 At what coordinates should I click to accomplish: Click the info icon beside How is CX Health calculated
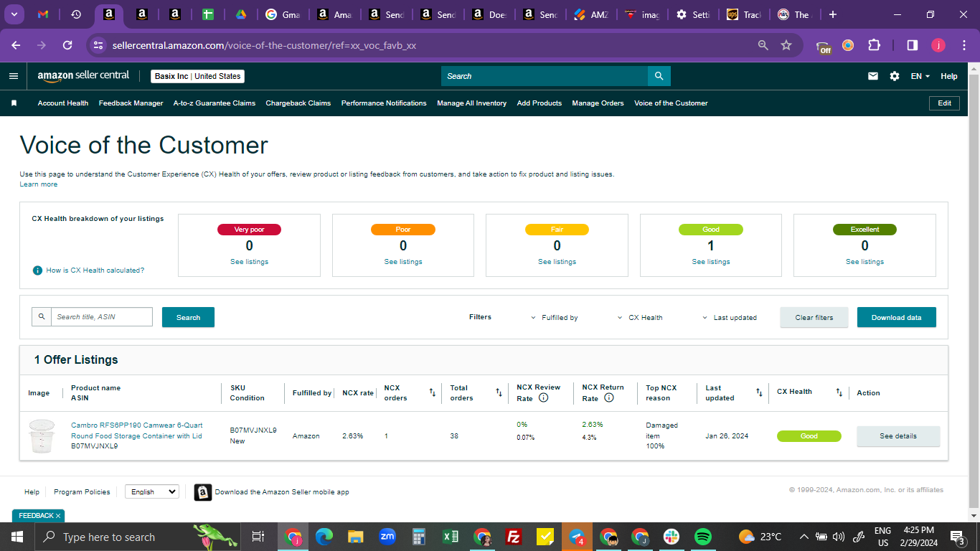click(x=37, y=270)
